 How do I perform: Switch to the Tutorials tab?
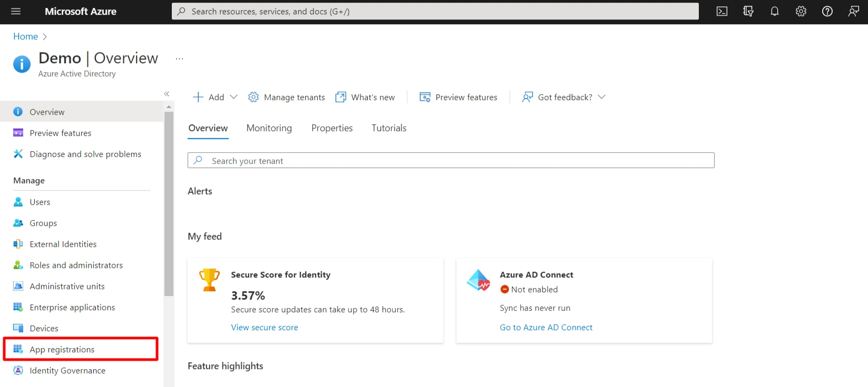click(x=389, y=128)
